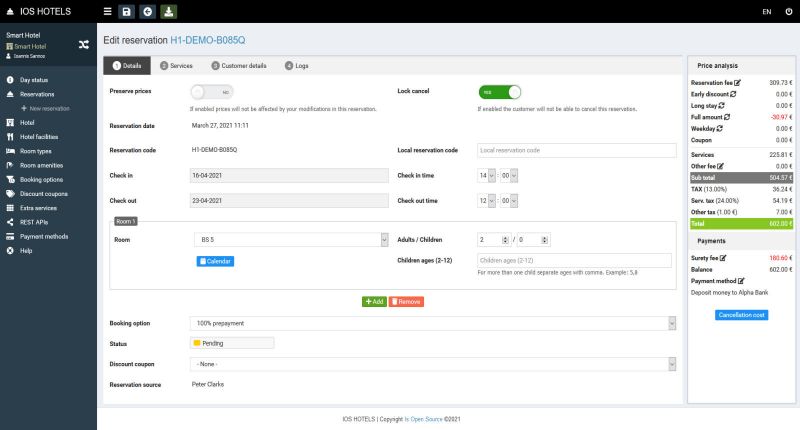This screenshot has width=800, height=430.
Task: Click the red Remove room button
Action: [x=406, y=302]
